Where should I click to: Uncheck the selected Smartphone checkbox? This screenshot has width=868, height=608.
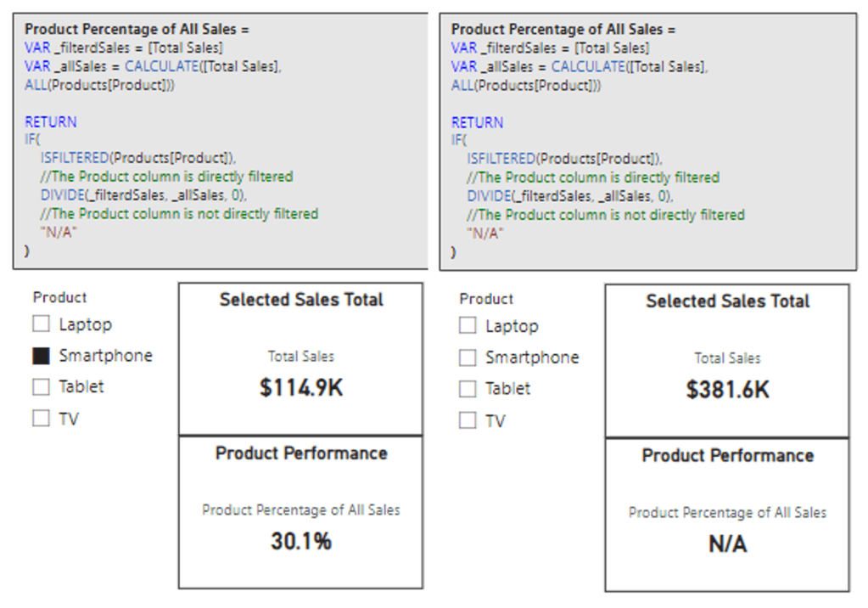[41, 356]
